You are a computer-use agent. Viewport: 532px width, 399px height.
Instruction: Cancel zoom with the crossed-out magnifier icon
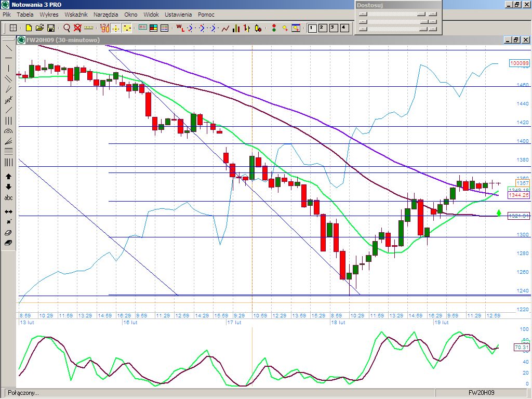click(x=78, y=28)
